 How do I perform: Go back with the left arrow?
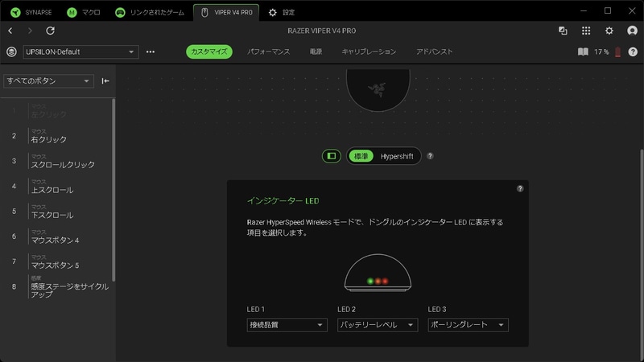(x=10, y=31)
